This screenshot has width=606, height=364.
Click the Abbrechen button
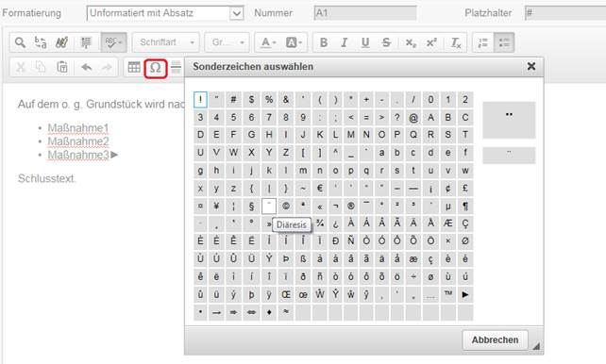[495, 340]
